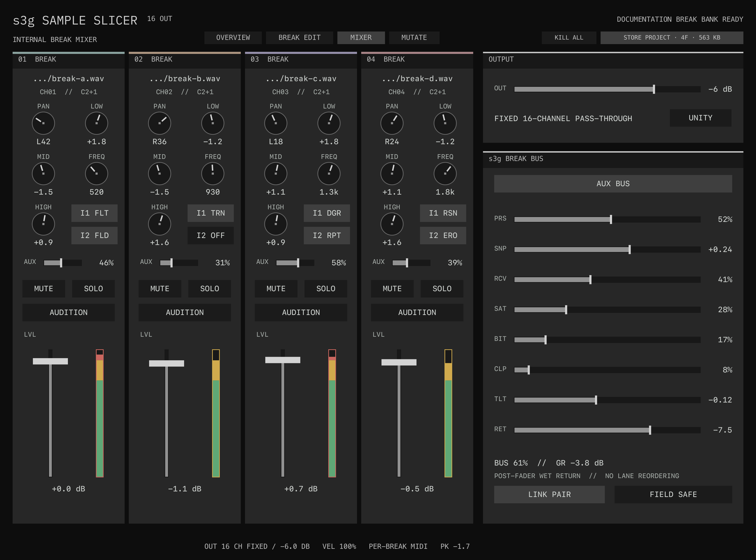
Task: Click the .../break-a.wav file name
Action: click(68, 79)
